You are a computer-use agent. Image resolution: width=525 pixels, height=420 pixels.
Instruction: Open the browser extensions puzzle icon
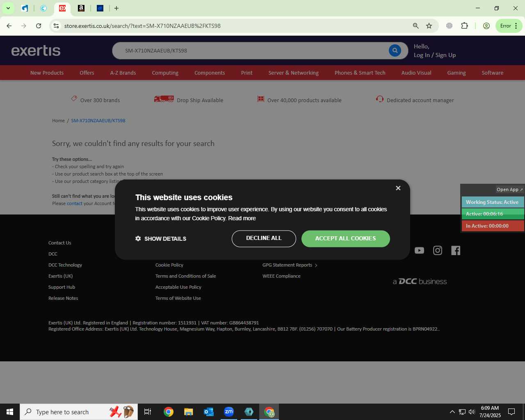pyautogui.click(x=464, y=26)
